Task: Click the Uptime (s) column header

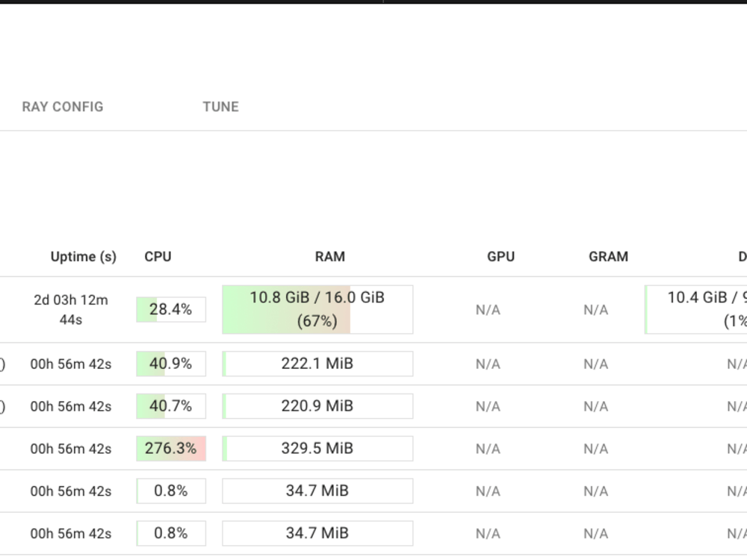Action: tap(84, 257)
